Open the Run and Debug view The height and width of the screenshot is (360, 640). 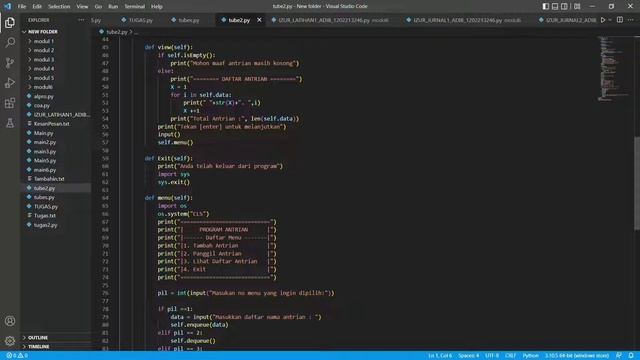click(10, 82)
